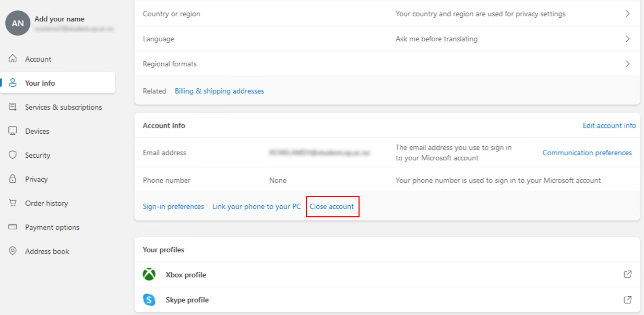The height and width of the screenshot is (315, 644).
Task: Open Communication preferences link
Action: click(587, 153)
